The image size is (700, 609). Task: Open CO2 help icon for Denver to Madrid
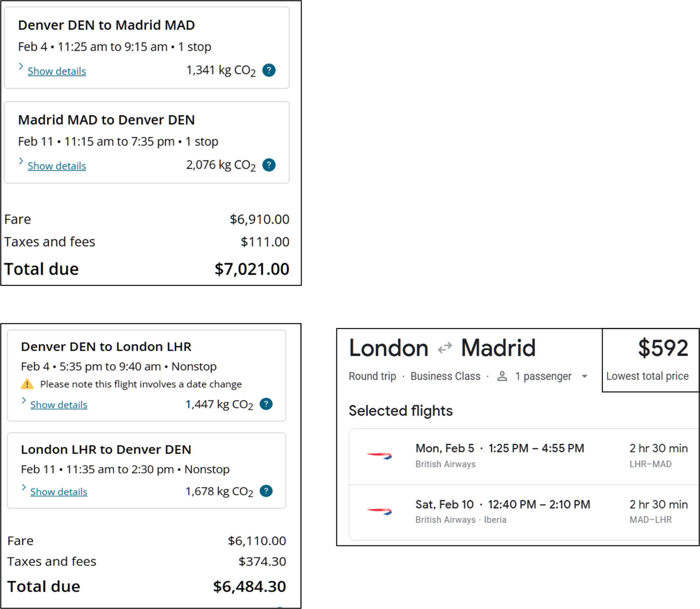269,70
